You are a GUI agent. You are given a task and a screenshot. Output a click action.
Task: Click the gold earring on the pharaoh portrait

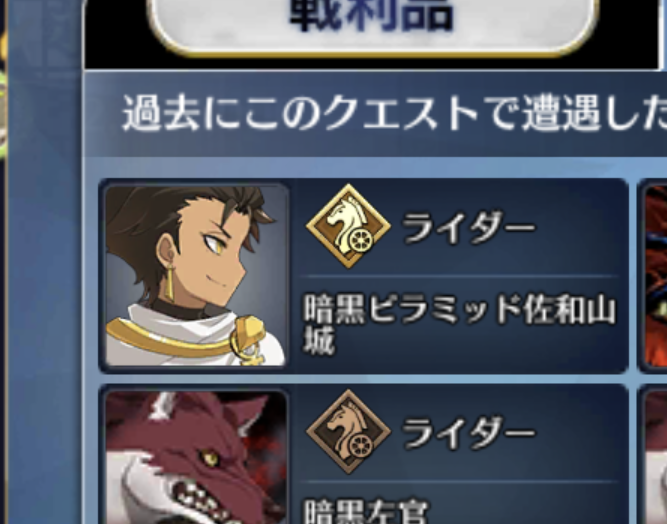click(x=169, y=283)
